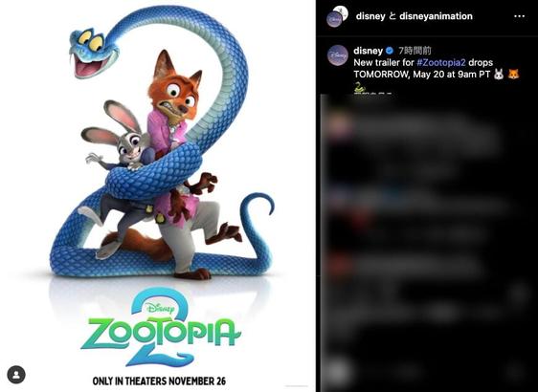Image resolution: width=538 pixels, height=392 pixels.
Task: Click the blue snake's head on poster
Action: 94,53
